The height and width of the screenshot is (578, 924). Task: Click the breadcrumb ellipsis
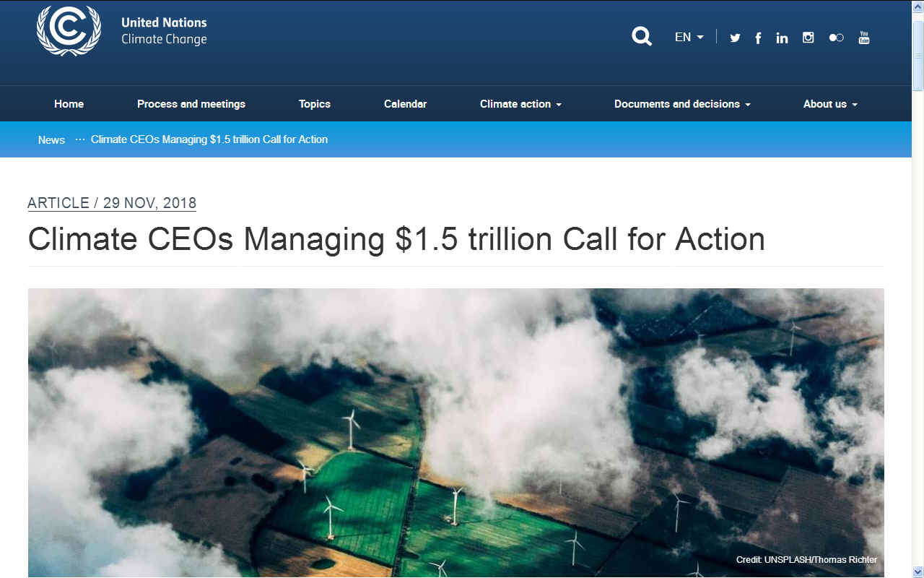[80, 139]
